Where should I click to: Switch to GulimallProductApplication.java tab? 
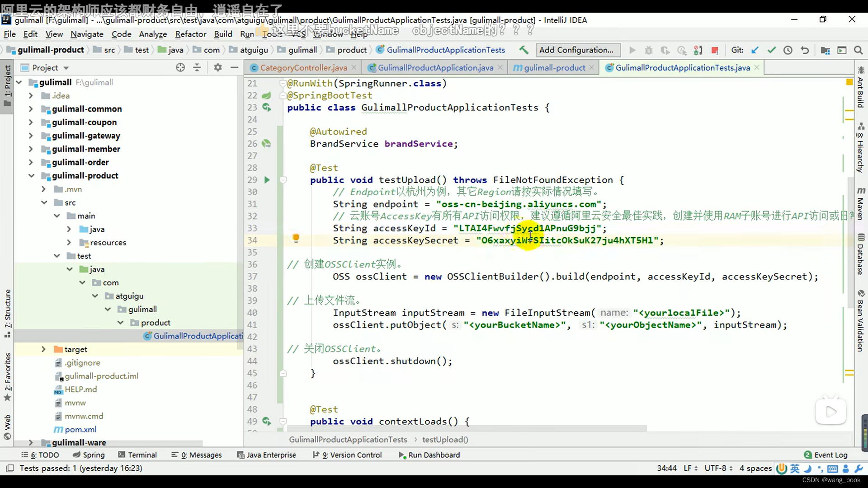tap(435, 68)
